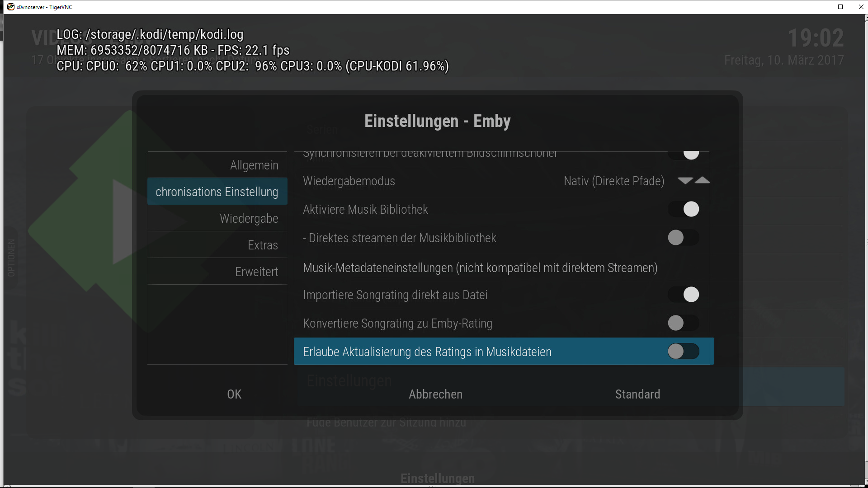Disable Aktiviere Musik Bibliothek switch
Screen dimensions: 868x488
[x=684, y=209]
